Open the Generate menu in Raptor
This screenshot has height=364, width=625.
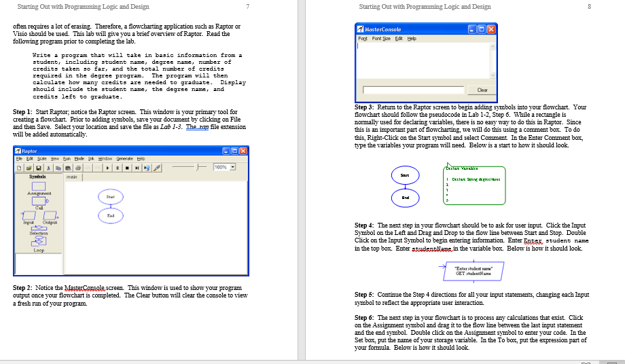[124, 158]
